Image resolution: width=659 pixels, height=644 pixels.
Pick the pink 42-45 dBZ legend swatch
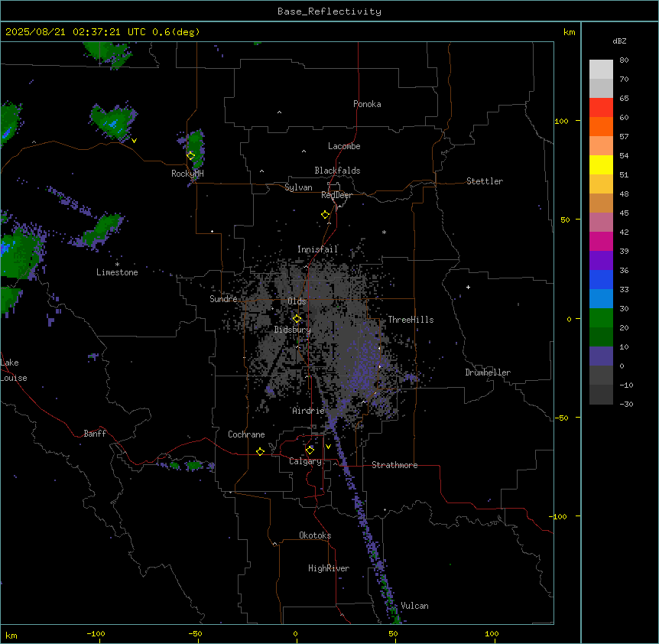(601, 222)
